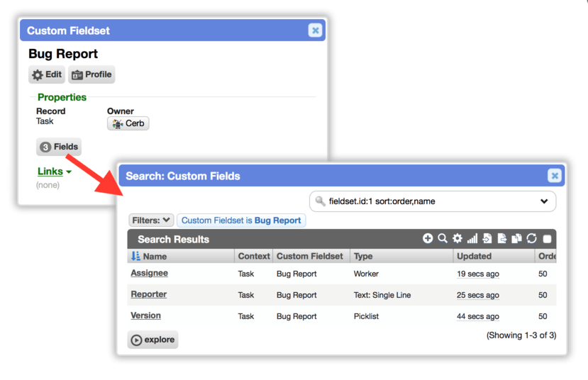This screenshot has width=588, height=380.
Task: Refresh the search results
Action: (531, 238)
